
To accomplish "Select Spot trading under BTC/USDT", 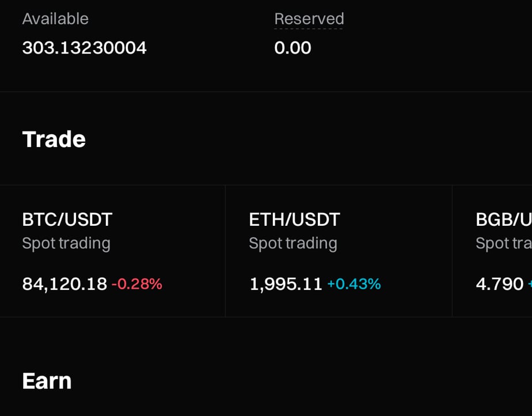I will click(x=66, y=244).
